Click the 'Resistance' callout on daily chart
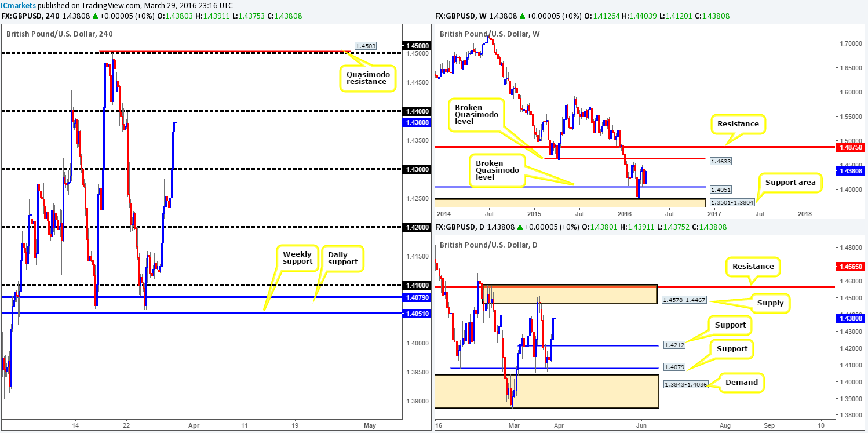 tap(752, 267)
